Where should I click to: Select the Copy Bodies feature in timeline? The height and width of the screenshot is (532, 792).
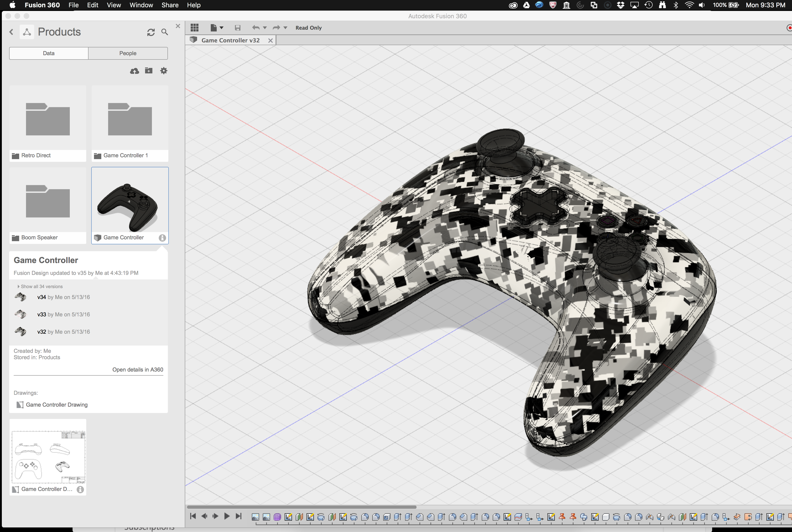(661, 517)
